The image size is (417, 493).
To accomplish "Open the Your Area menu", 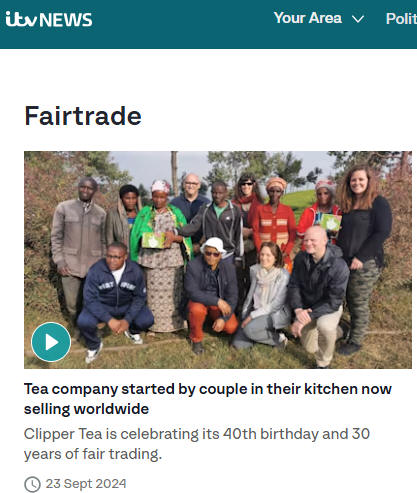I will pos(319,18).
